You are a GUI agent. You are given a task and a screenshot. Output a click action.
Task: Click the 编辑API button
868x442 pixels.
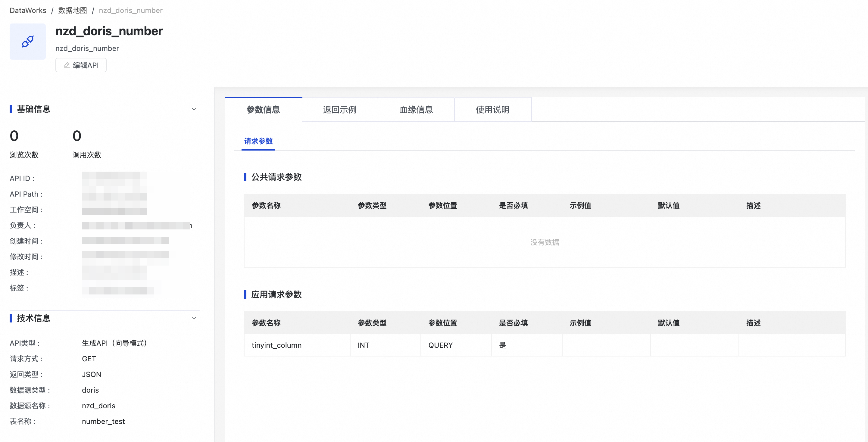point(81,65)
